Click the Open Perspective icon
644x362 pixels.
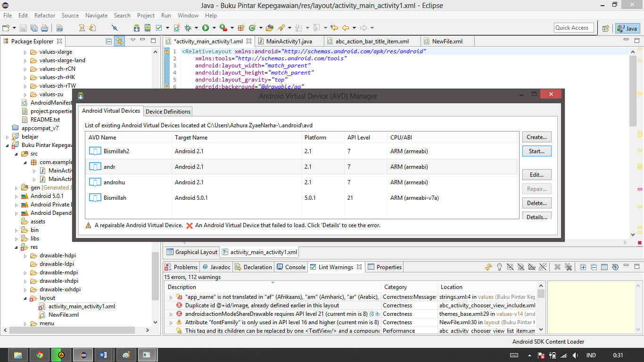point(606,28)
